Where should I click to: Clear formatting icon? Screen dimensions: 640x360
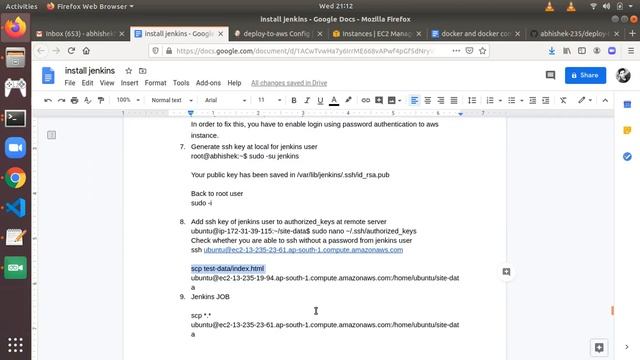[563, 100]
